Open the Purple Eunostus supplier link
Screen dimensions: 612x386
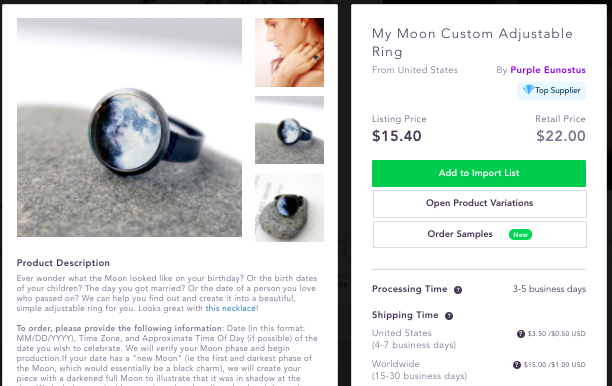(x=548, y=70)
